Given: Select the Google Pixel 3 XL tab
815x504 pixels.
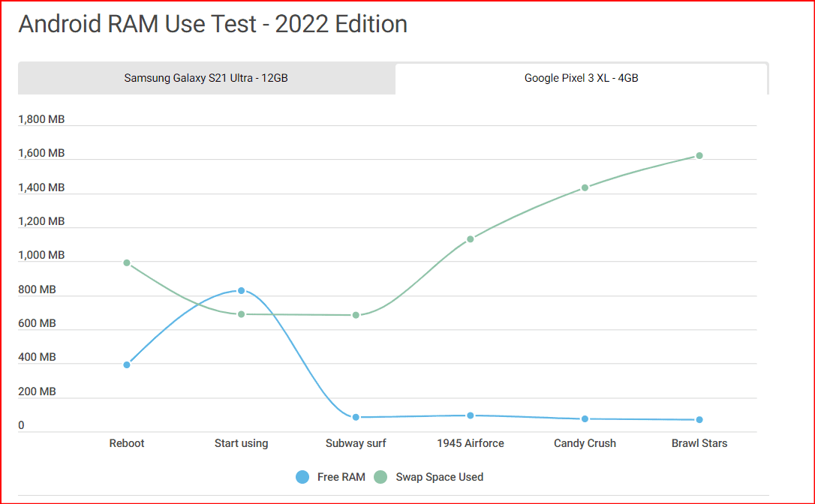Looking at the screenshot, I should click(581, 78).
